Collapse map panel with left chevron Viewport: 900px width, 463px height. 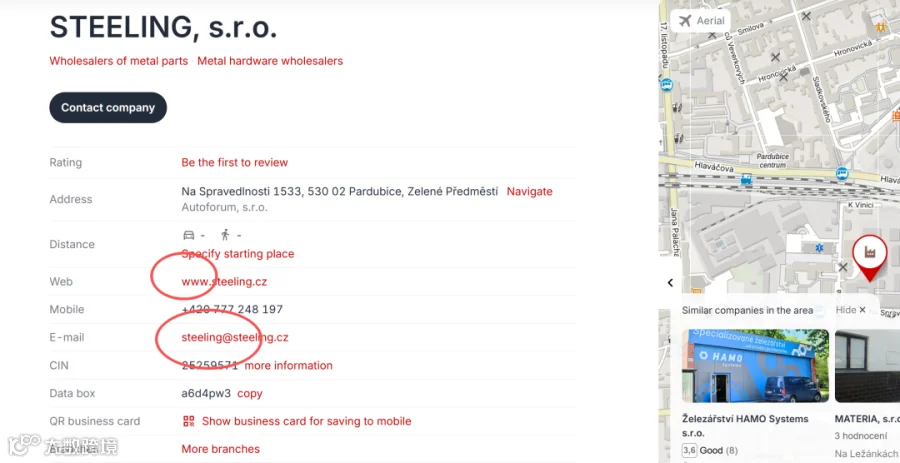click(670, 282)
